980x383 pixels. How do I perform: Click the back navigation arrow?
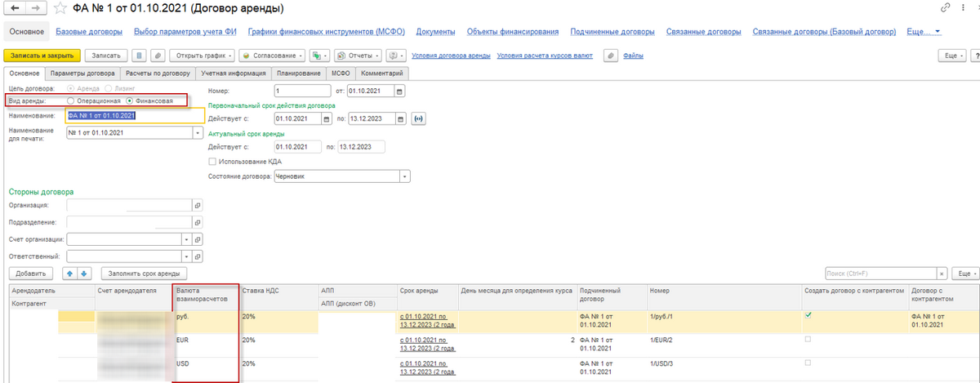pos(16,9)
